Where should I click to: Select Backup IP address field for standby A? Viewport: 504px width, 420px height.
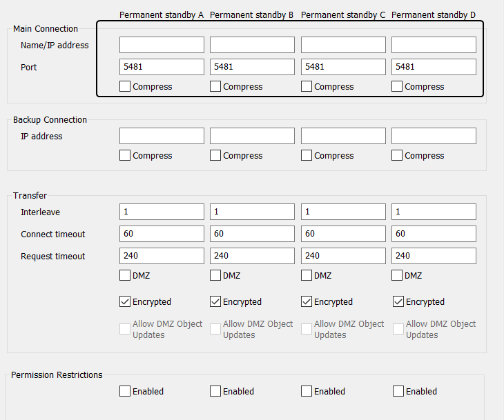click(x=162, y=136)
